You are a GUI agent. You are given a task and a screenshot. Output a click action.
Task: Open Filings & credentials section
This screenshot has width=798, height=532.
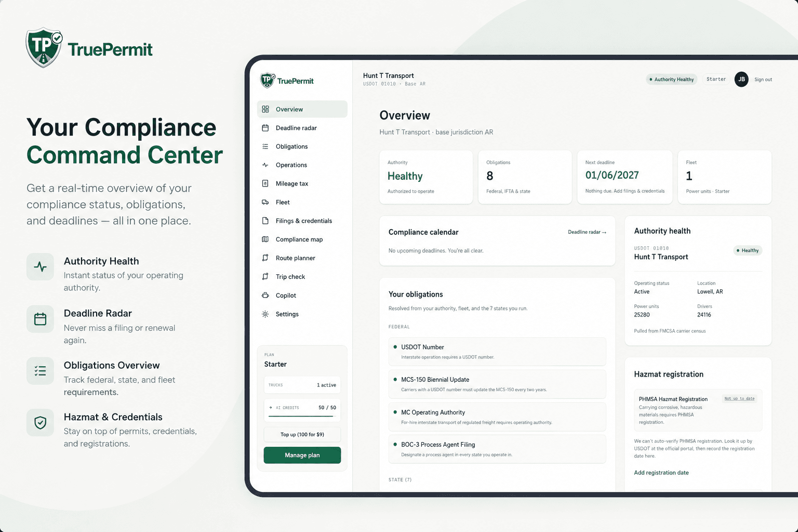(x=302, y=221)
